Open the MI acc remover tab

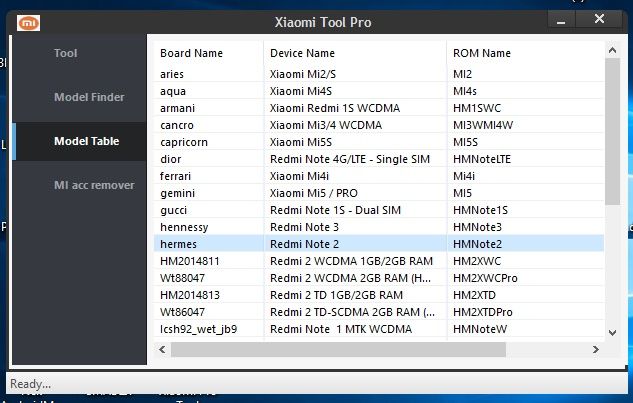(x=94, y=185)
